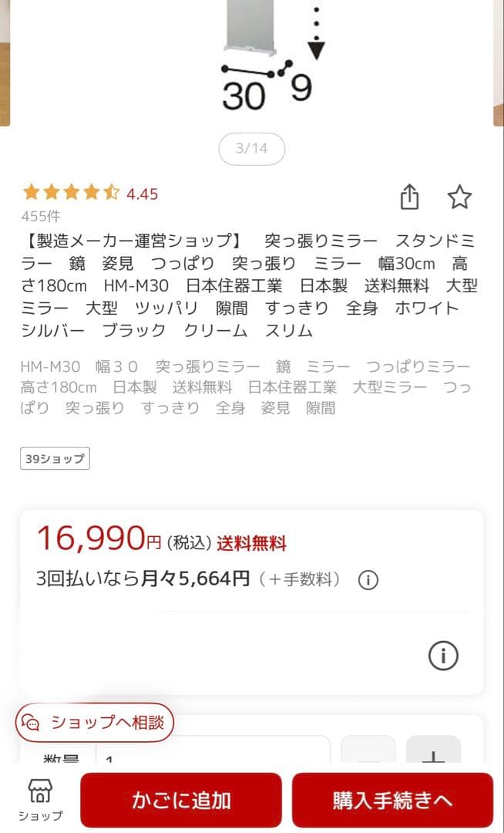Open the 39ショップ label
The height and width of the screenshot is (833, 504).
54,458
